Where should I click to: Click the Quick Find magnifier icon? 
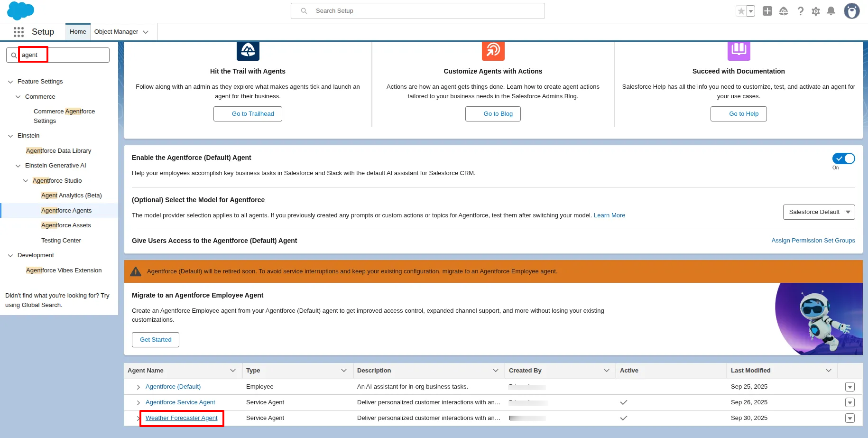point(14,55)
